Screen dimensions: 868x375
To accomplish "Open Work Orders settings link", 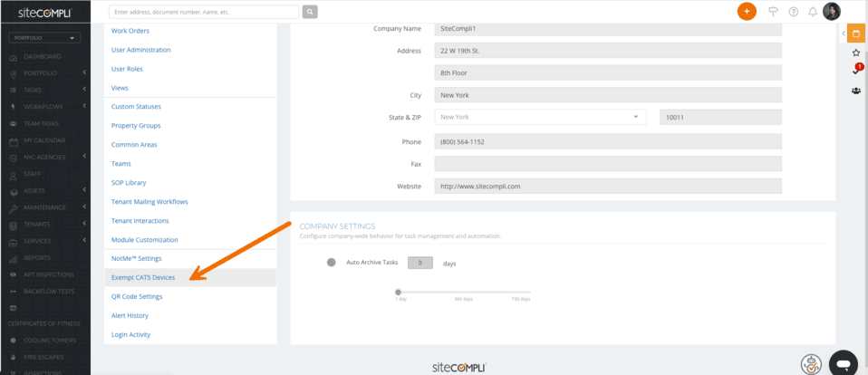I will 130,31.
